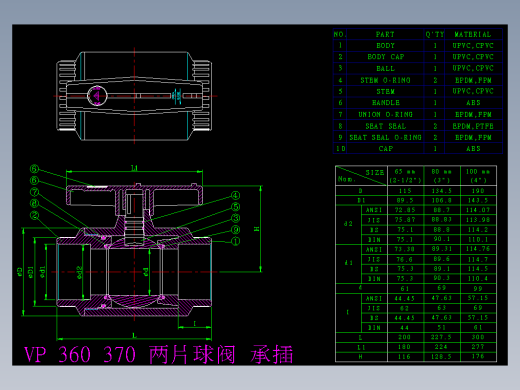This screenshot has height=390, width=520.
Task: Click the L value '300'
Action: (x=478, y=337)
